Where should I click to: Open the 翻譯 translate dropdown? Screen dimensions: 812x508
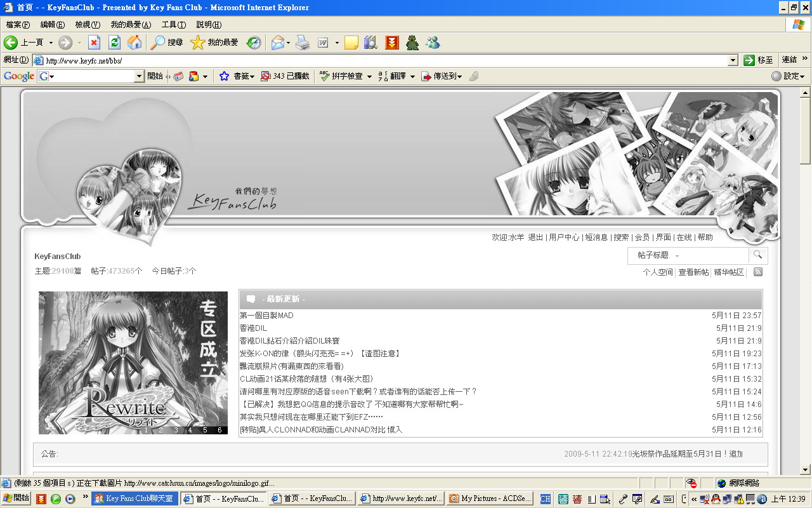pyautogui.click(x=412, y=76)
